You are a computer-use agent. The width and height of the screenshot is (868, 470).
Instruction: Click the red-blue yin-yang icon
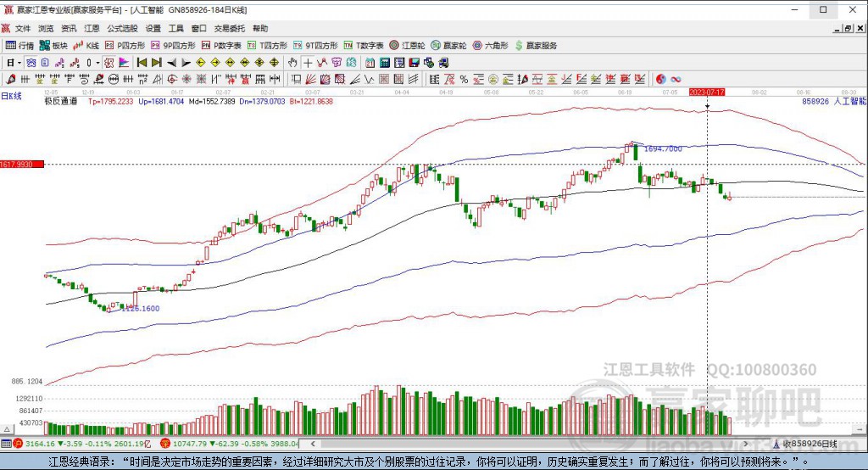point(661,79)
